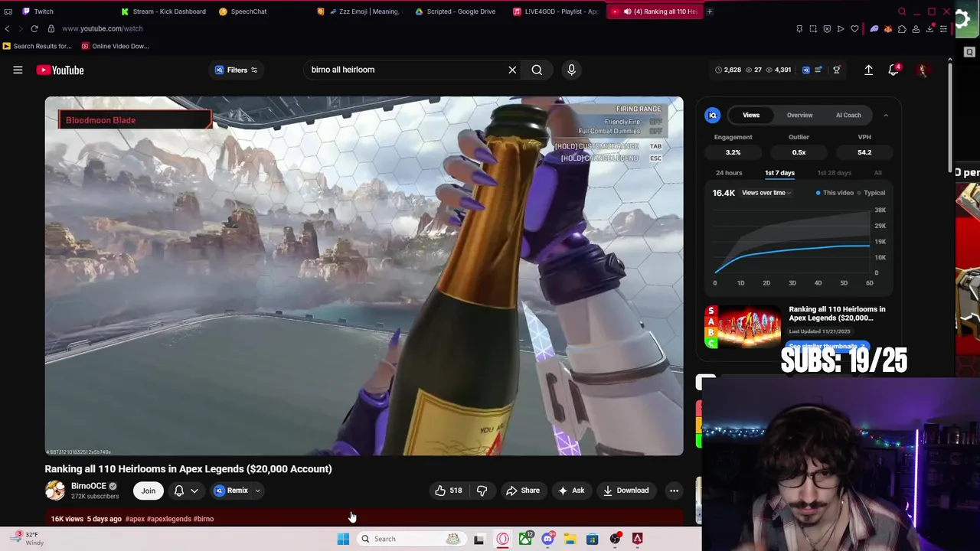
Task: Expand notification bell dropdown chevron
Action: click(194, 491)
